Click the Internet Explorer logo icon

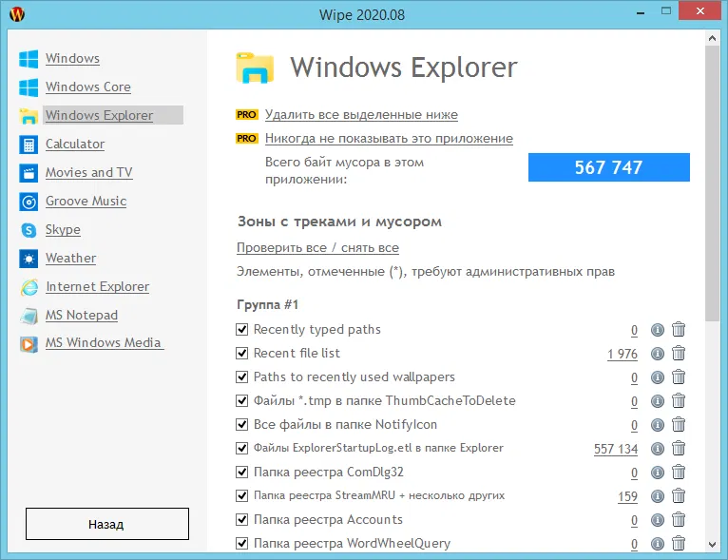[29, 287]
